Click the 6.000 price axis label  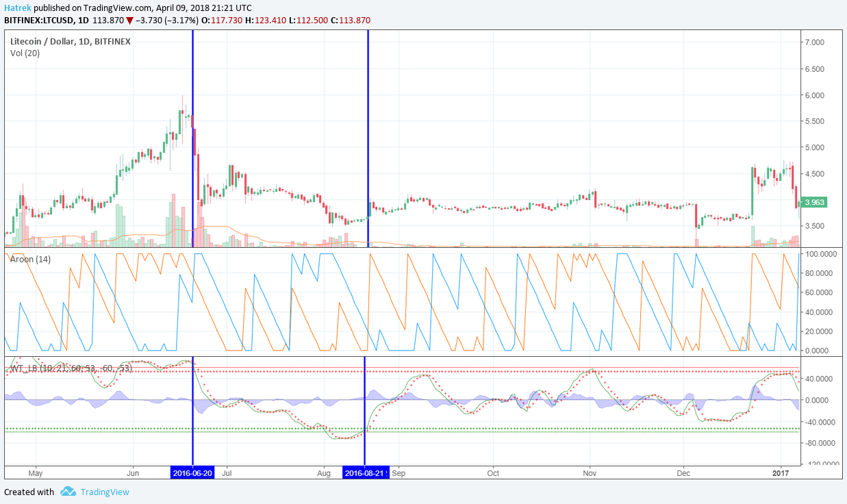tap(814, 95)
